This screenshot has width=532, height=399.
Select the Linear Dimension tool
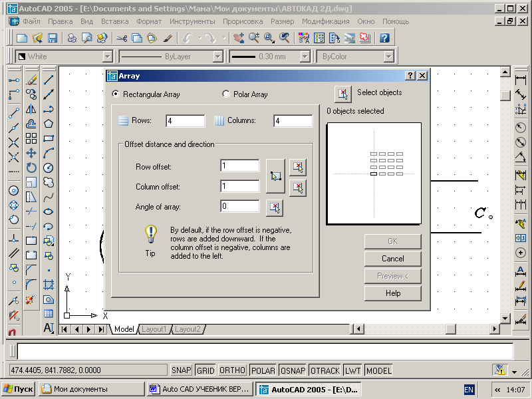pyautogui.click(x=521, y=80)
